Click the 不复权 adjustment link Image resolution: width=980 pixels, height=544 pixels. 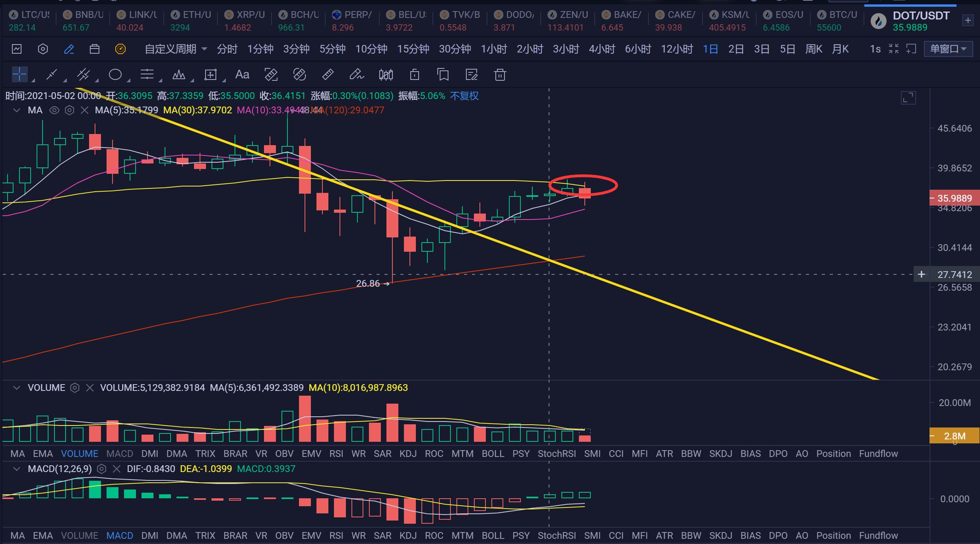[464, 96]
